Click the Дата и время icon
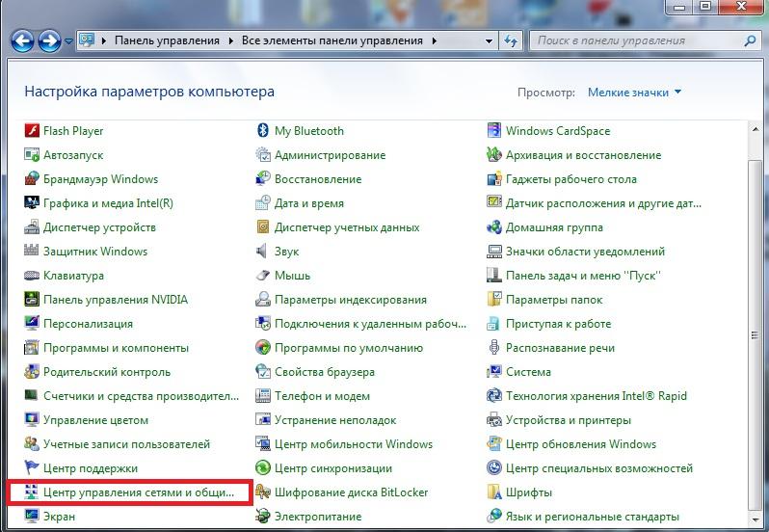 pyautogui.click(x=263, y=203)
